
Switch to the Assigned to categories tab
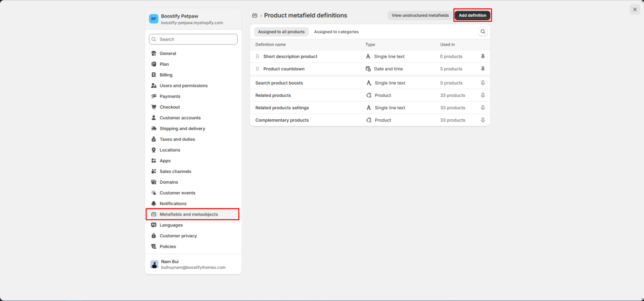336,31
